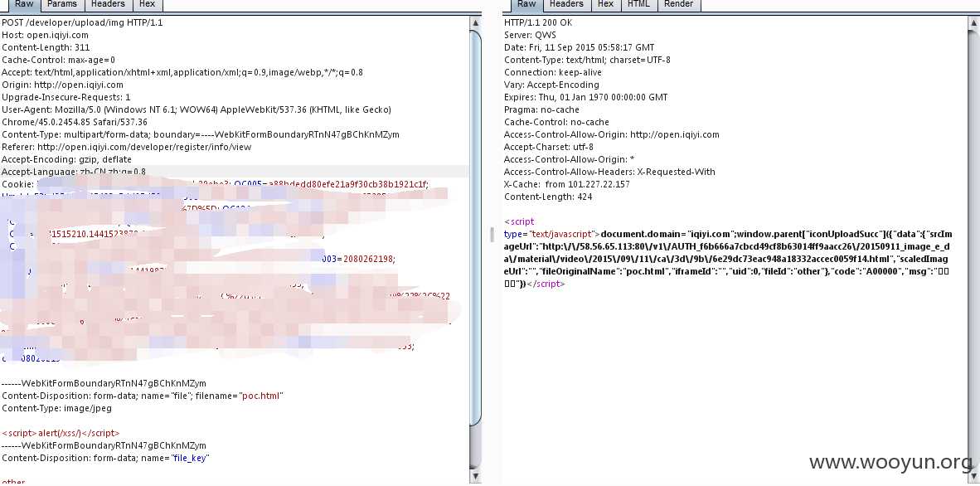
Task: Open the request panel's Hex tab
Action: (148, 4)
